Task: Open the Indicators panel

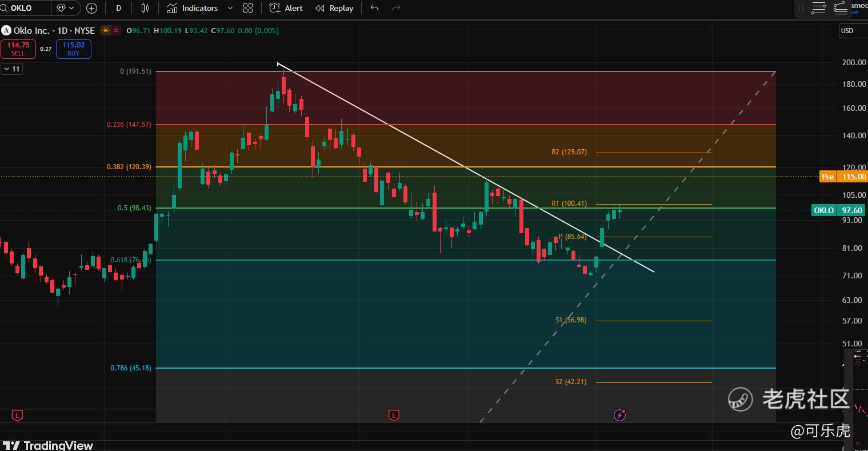Action: 193,8
